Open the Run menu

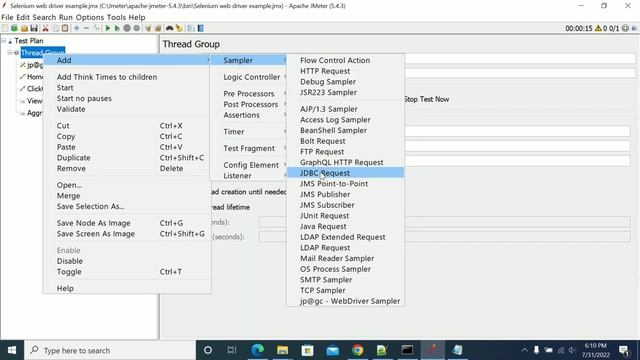click(65, 18)
